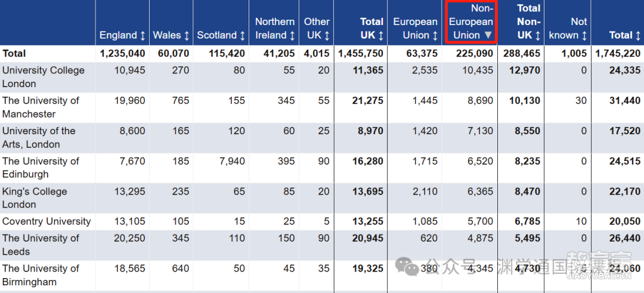Screen dimensions: 644x293
Task: Select The University of Edinburgh row label
Action: (41, 168)
